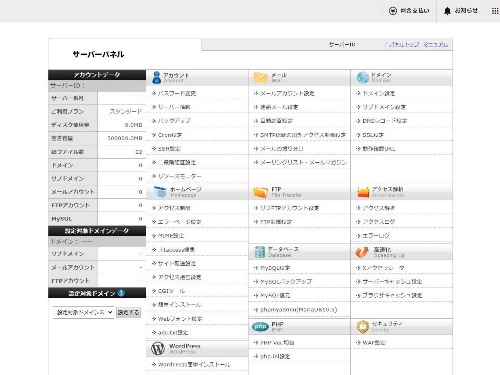Viewport: 500px width, 375px height.
Task: Open メールの振り分け
Action: pos(282,149)
